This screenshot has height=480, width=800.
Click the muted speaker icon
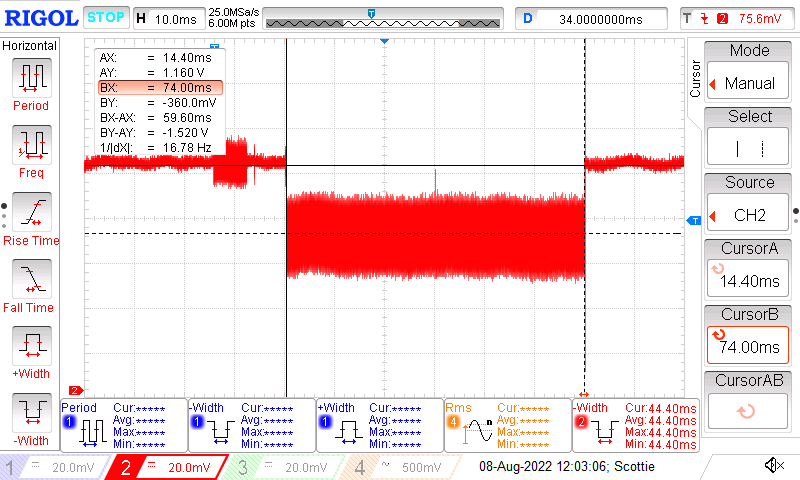[774, 465]
